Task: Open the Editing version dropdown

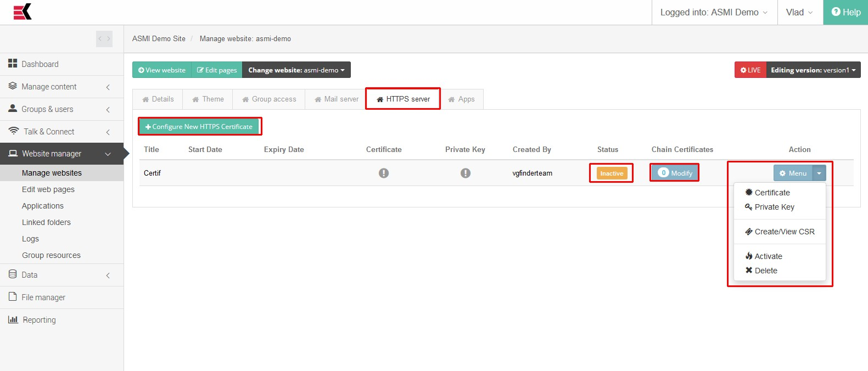Action: pos(813,70)
